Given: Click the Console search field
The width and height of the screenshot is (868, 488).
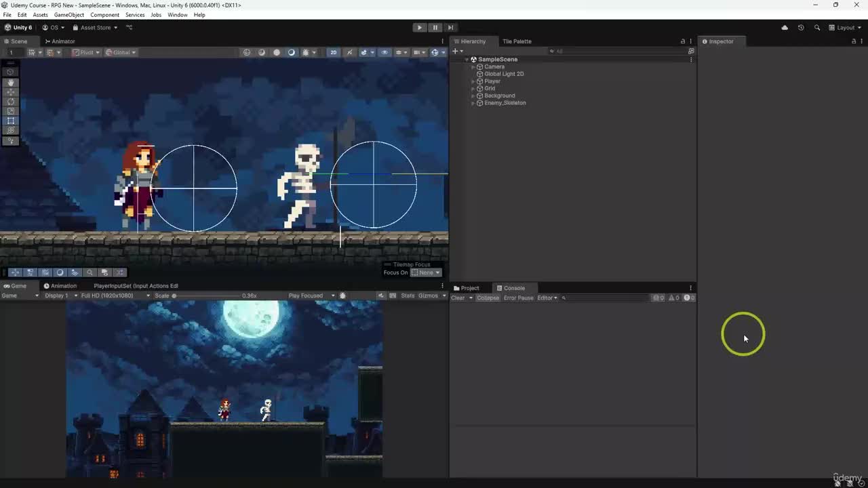Looking at the screenshot, I should pos(605,298).
